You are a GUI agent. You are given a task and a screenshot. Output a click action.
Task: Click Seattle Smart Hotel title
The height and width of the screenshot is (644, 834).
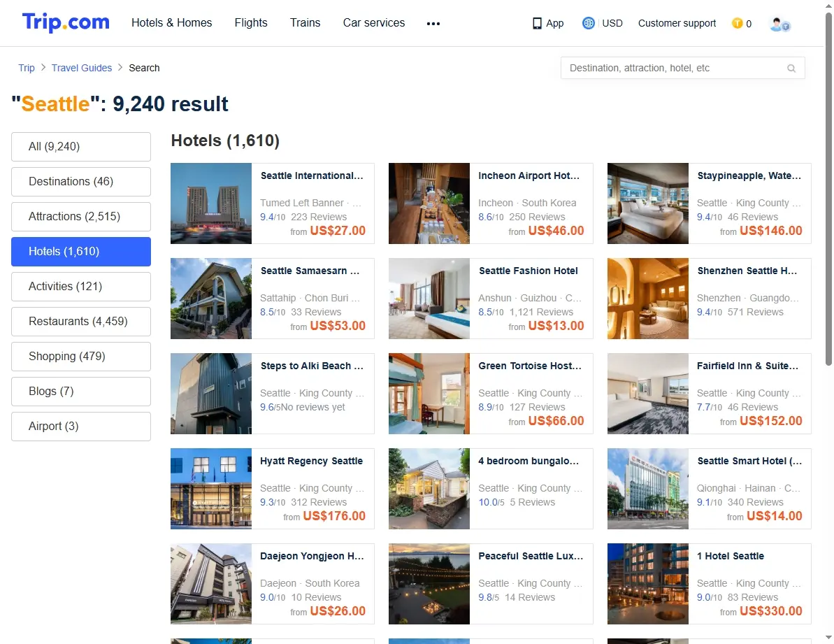pos(749,461)
